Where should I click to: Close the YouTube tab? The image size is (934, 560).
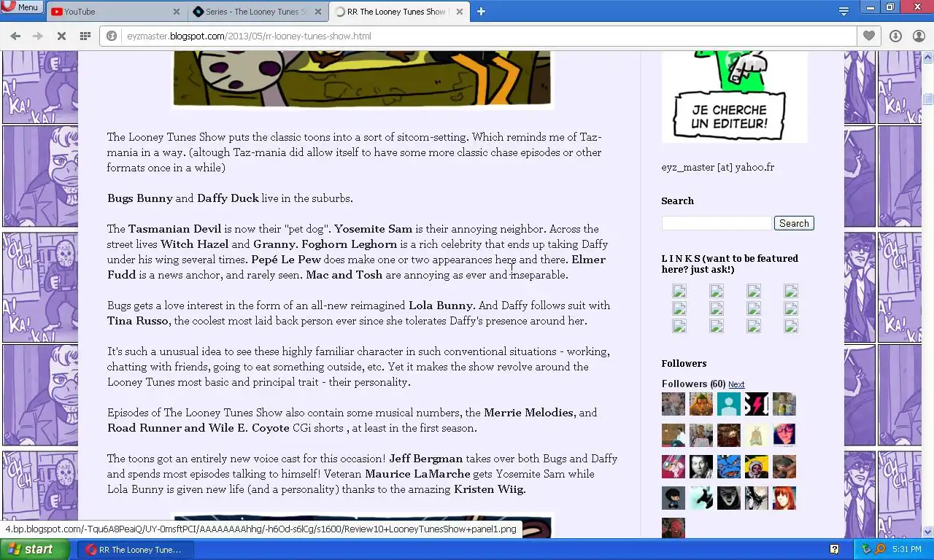pos(177,12)
